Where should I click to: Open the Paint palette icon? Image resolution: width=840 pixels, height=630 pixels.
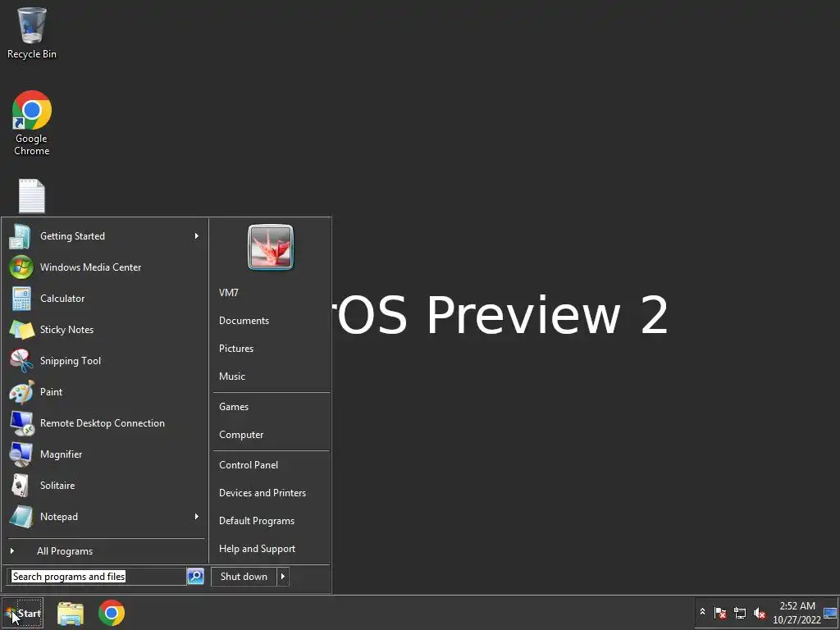click(22, 392)
